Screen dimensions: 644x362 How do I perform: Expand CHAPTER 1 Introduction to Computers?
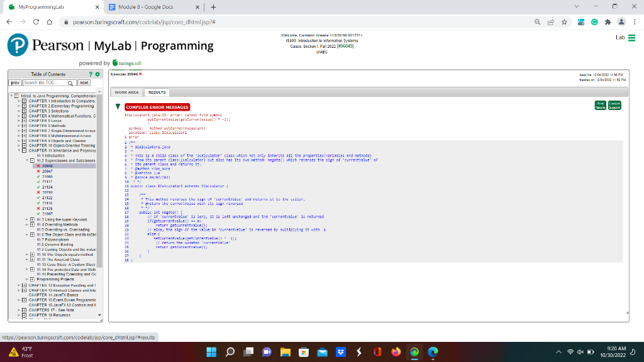click(23, 101)
